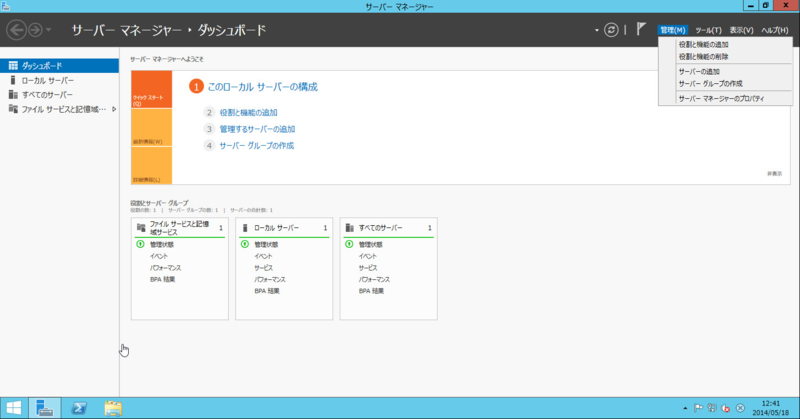Click the orange step 1 circle icon

coord(196,86)
